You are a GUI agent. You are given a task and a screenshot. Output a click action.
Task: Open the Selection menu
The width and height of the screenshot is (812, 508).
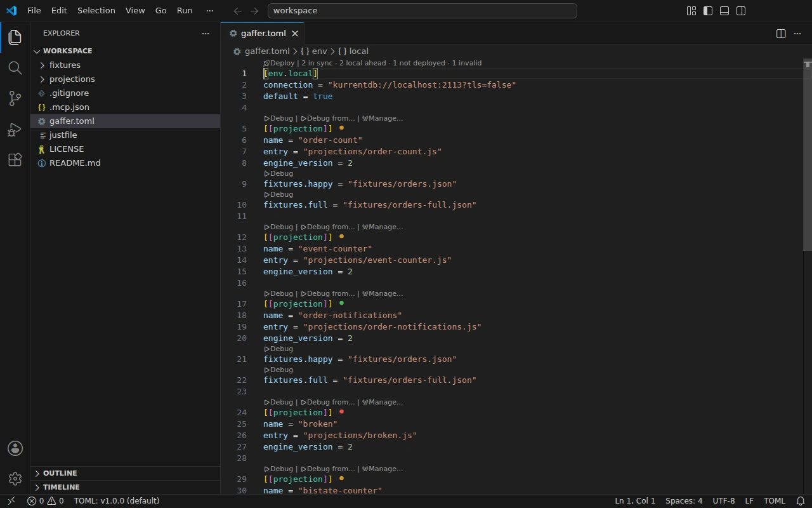click(x=96, y=11)
